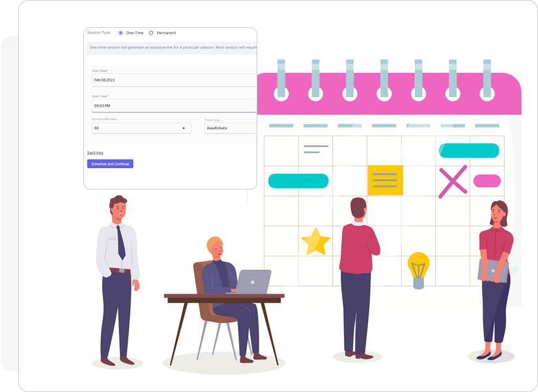The width and height of the screenshot is (538, 392).
Task: Select the One-Time session type radio button
Action: pyautogui.click(x=120, y=33)
